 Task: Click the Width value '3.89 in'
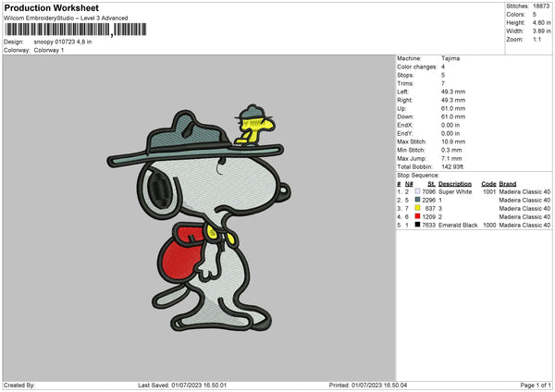(541, 31)
